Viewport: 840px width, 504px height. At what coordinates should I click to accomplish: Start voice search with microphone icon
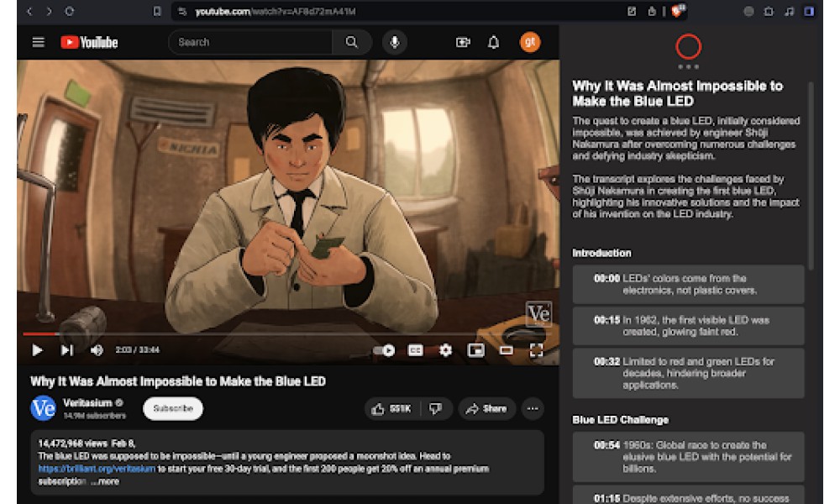tap(394, 42)
